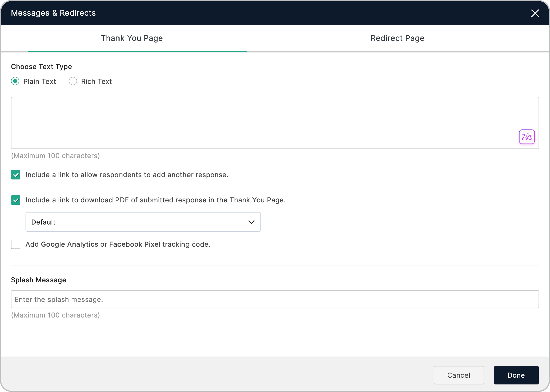Switch to Rich Text formatting

pyautogui.click(x=73, y=81)
